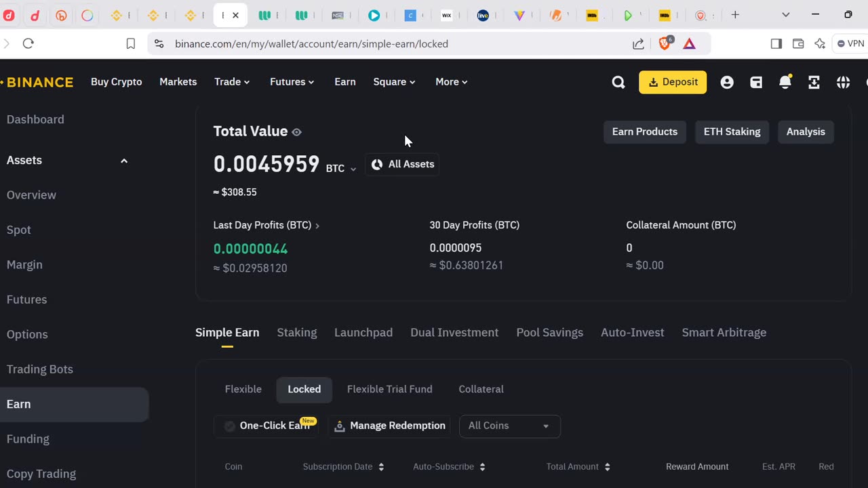Hide the Total Value balance
868x488 pixels.
[x=296, y=132]
